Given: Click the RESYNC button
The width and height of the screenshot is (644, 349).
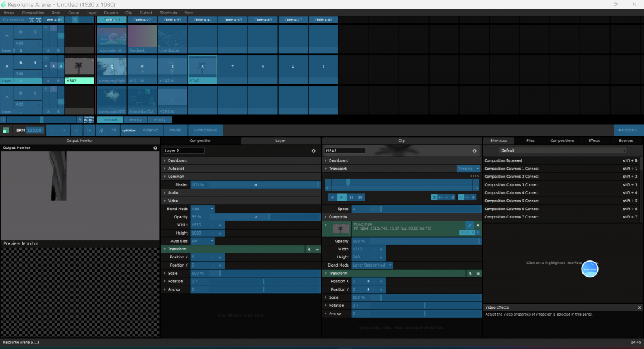Looking at the screenshot, I should [150, 131].
